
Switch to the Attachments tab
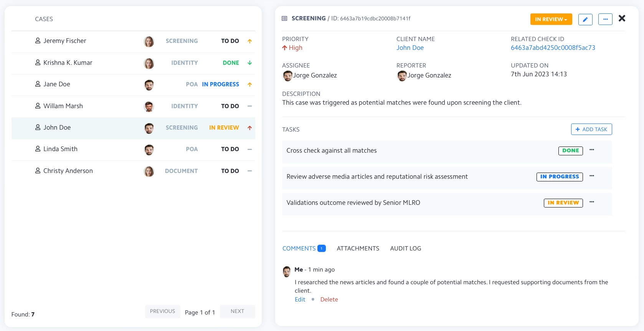click(x=358, y=249)
